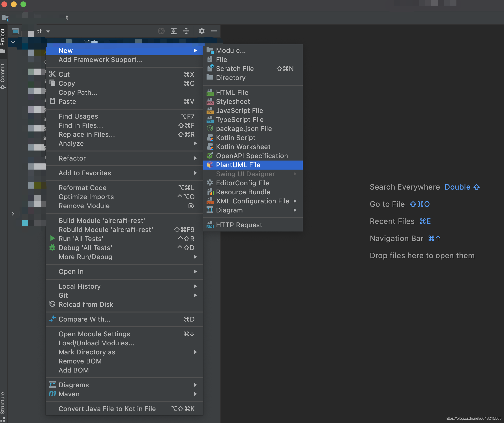Click the Run 'All Tests' entry

click(x=81, y=238)
